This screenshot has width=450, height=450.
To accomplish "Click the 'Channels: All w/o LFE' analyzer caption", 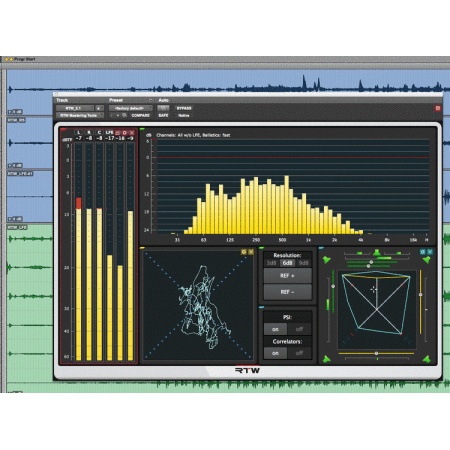I will pos(193,135).
